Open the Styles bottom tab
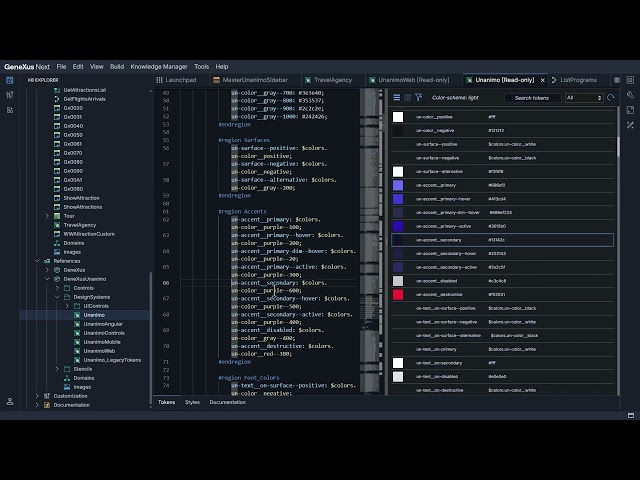This screenshot has height=480, width=640. pyautogui.click(x=192, y=402)
